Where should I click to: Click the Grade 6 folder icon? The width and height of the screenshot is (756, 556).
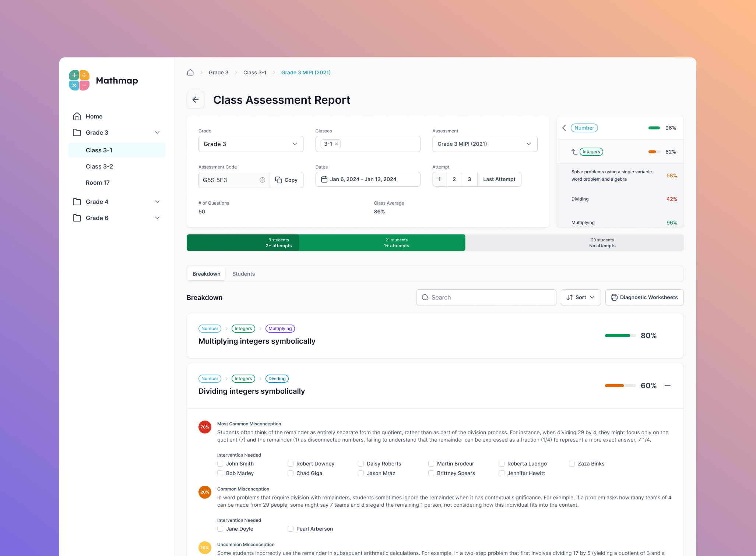pyautogui.click(x=77, y=218)
